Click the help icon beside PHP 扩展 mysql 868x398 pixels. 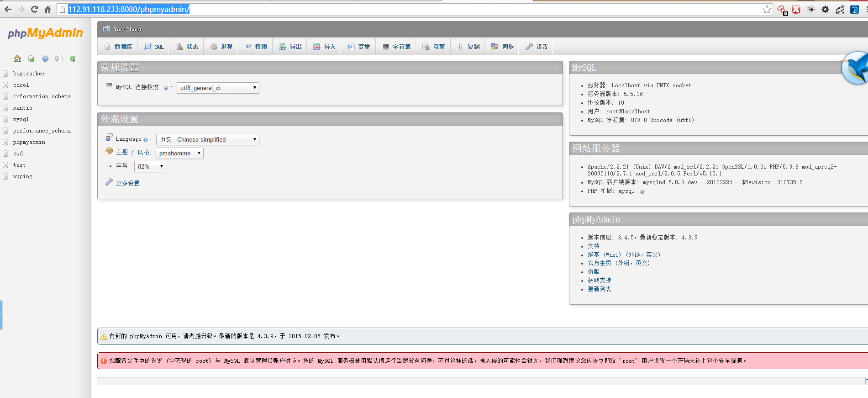click(642, 192)
